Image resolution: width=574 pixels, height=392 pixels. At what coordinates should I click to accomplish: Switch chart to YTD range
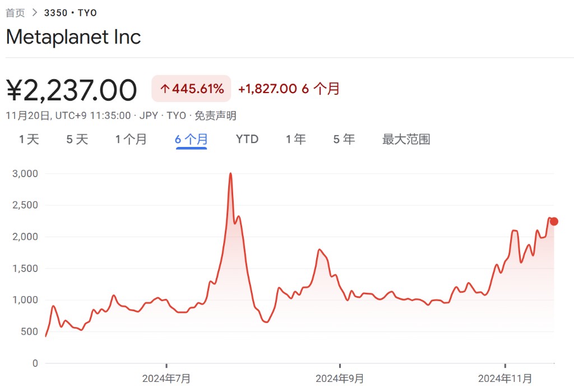pyautogui.click(x=247, y=139)
